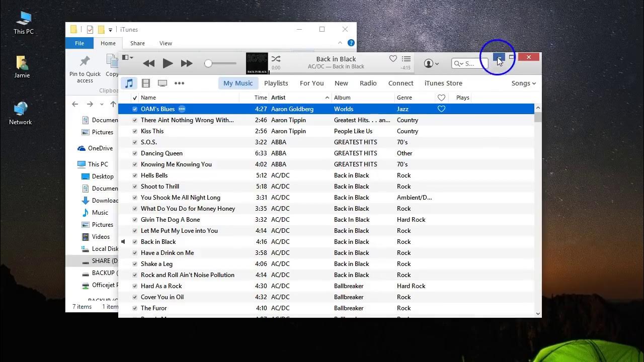Click the scroll down arrow in the song list
The image size is (644, 362).
point(538,314)
